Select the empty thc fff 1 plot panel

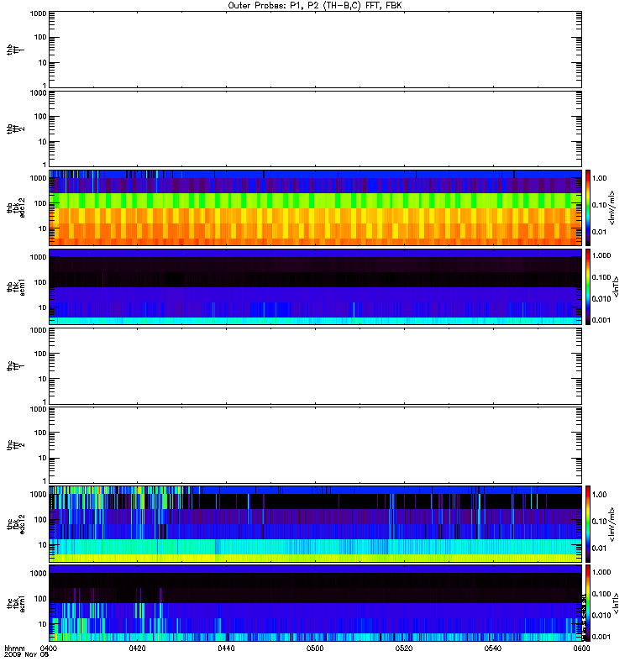[x=316, y=366]
